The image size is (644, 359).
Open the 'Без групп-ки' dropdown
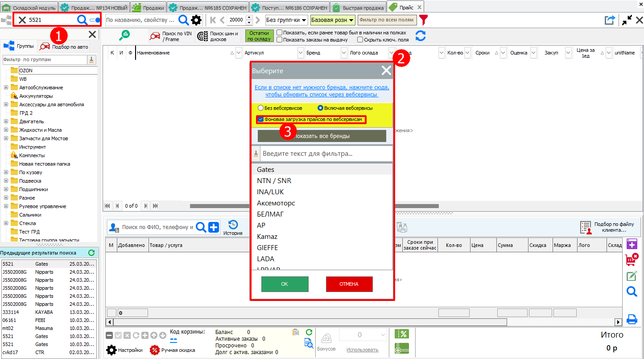click(286, 20)
